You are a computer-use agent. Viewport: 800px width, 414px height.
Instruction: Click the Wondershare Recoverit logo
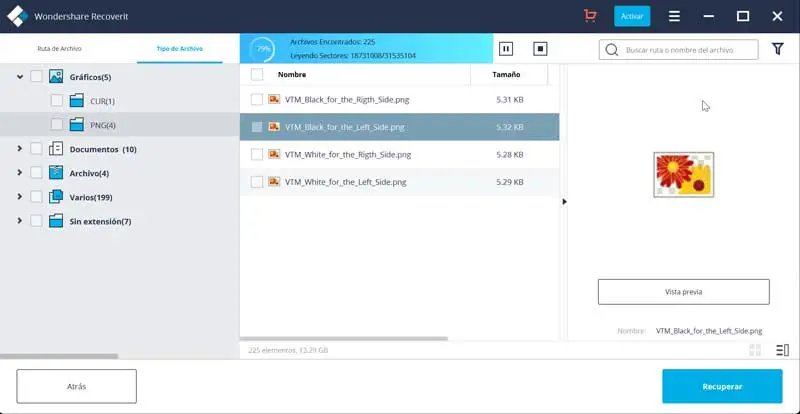coord(17,16)
